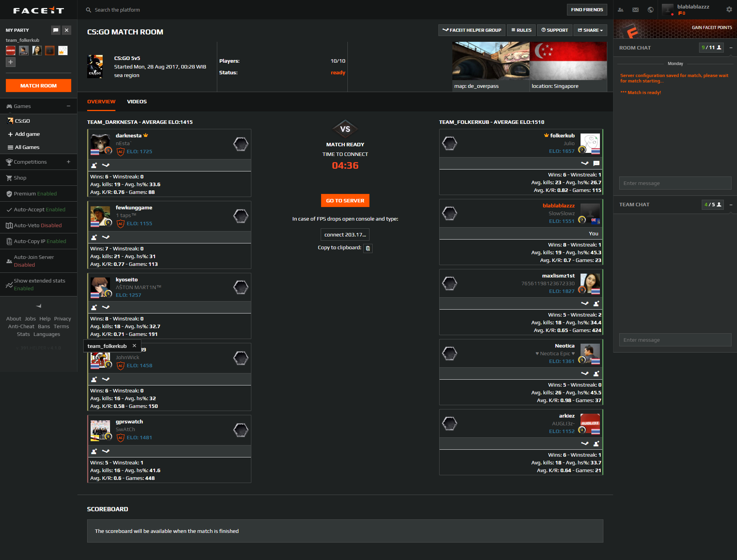Select the connect 203.17... command box
Image resolution: width=737 pixels, height=560 pixels.
(x=345, y=235)
